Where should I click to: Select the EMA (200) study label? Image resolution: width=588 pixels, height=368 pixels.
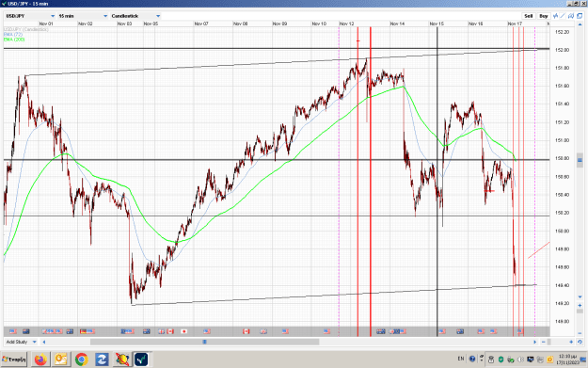14,40
